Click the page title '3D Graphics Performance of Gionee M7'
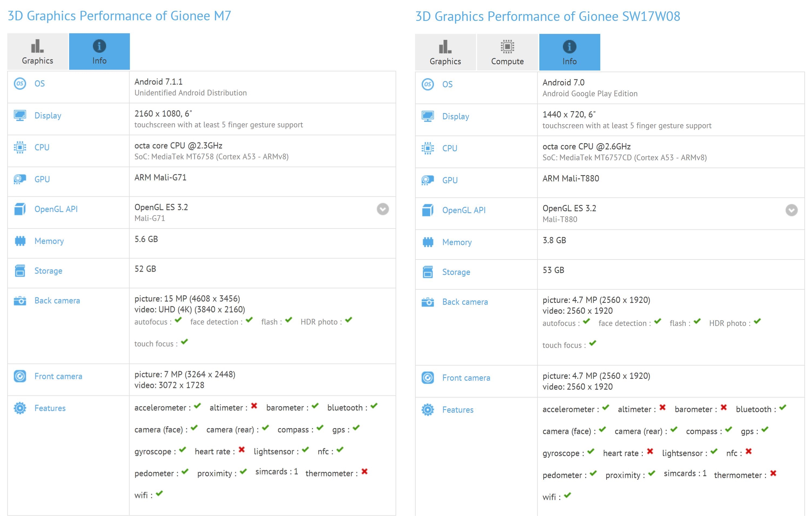The height and width of the screenshot is (516, 812). click(x=119, y=16)
